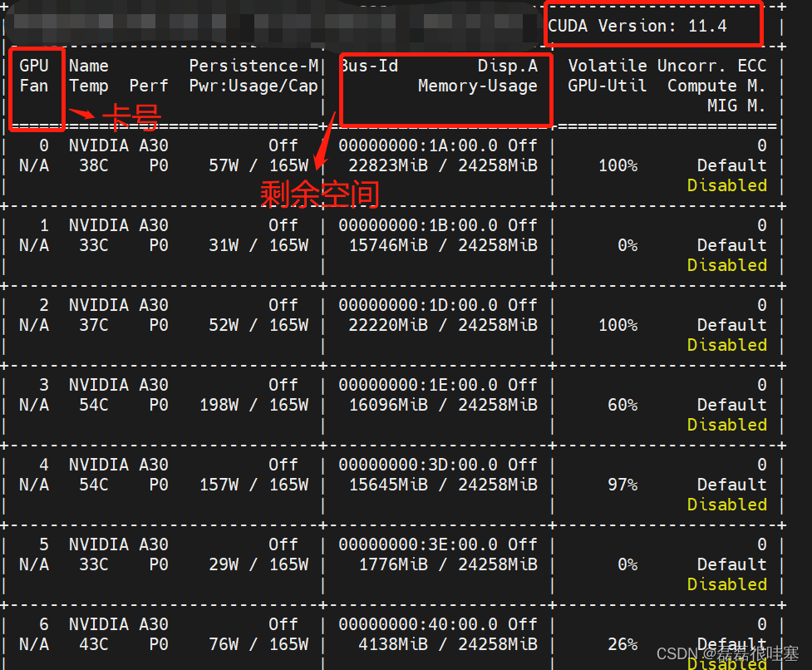Click the Persistence-M column header
The width and height of the screenshot is (812, 670).
253,66
